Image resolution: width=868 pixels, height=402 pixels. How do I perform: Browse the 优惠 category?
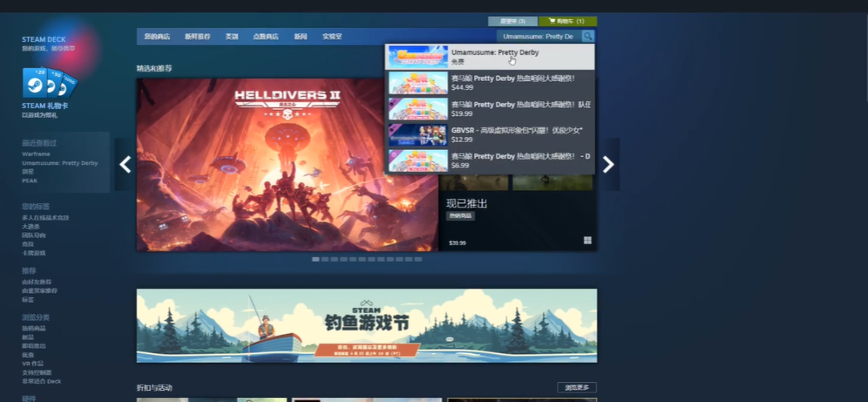[x=28, y=355]
